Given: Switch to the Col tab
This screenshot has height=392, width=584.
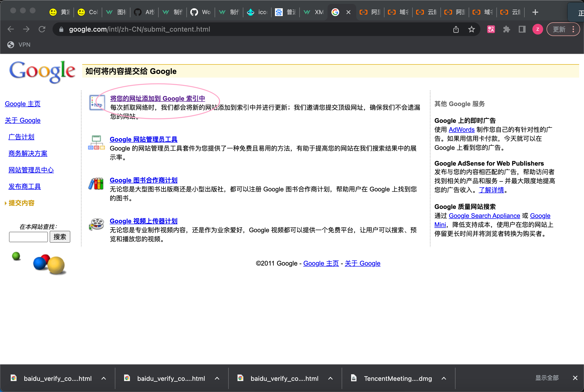Looking at the screenshot, I should 88,12.
